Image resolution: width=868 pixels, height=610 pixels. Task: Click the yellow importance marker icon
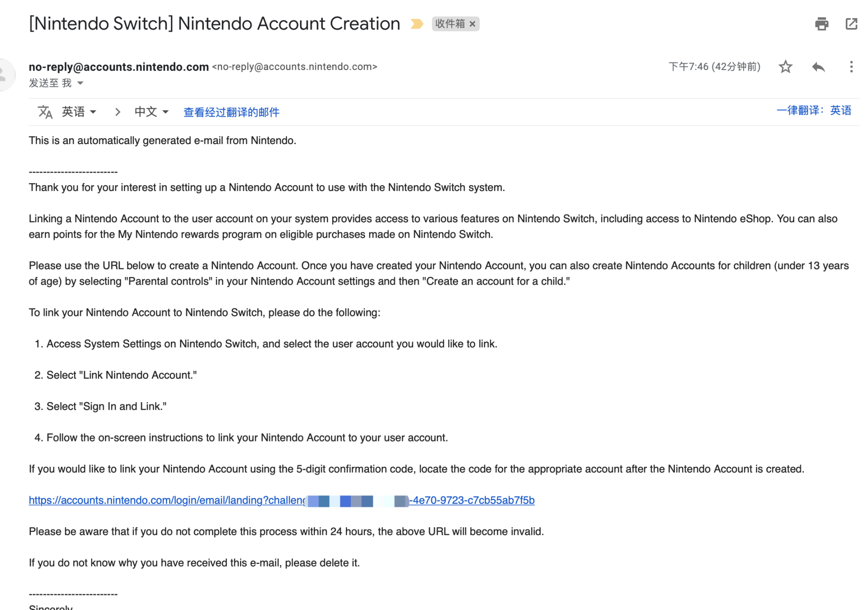coord(417,24)
